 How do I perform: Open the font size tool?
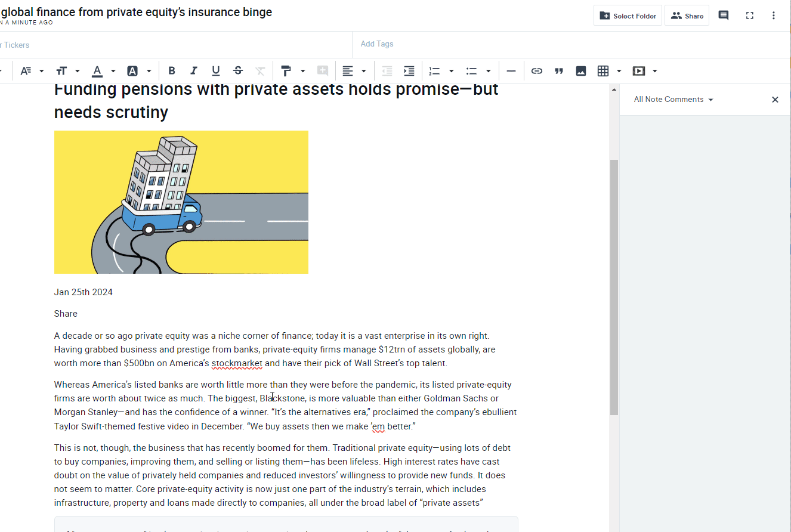pos(61,71)
